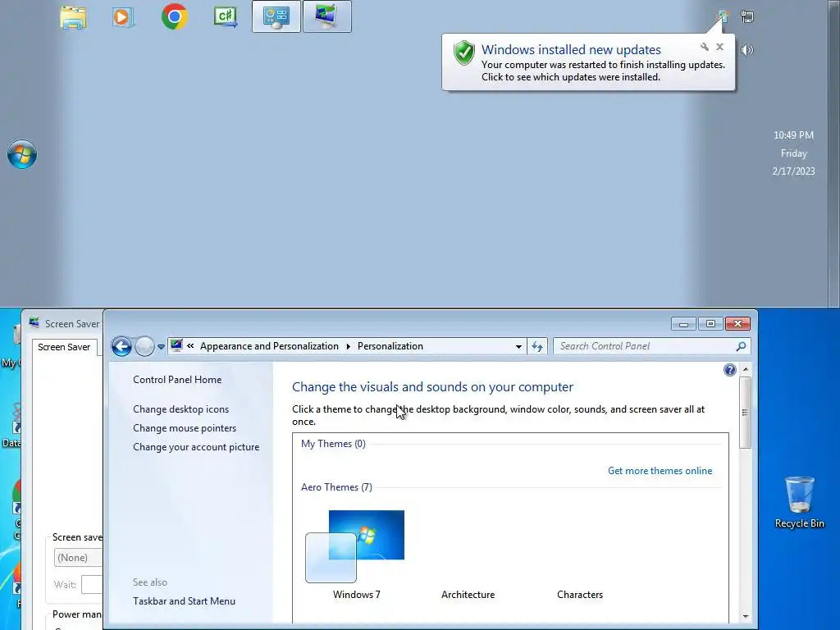
Task: Open the notification balloon options wrench
Action: click(705, 47)
